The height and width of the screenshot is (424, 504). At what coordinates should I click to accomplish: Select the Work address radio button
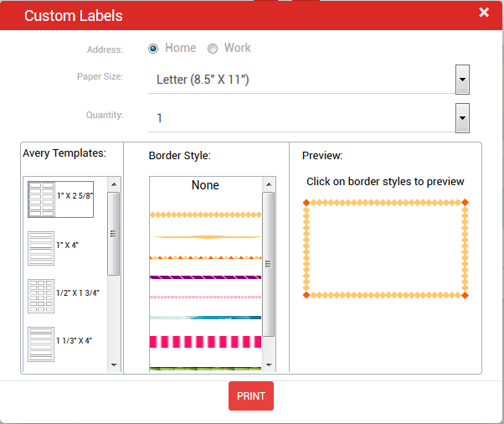coord(213,49)
